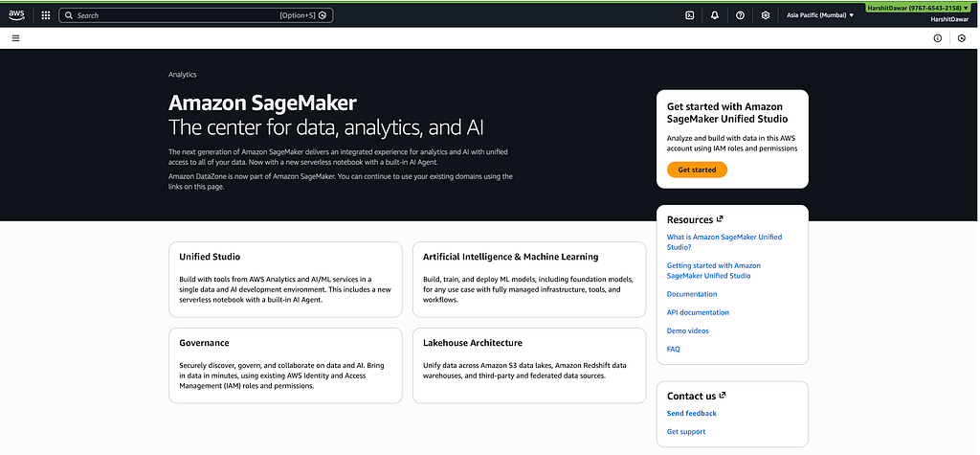
Task: Open the info panel icon
Action: [938, 38]
